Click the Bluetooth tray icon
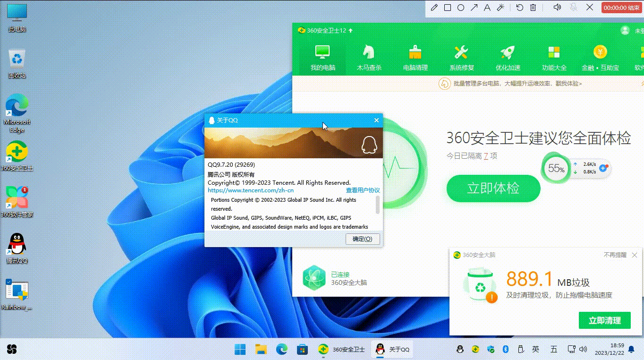Viewport: 644px width, 360px height. coord(505,350)
